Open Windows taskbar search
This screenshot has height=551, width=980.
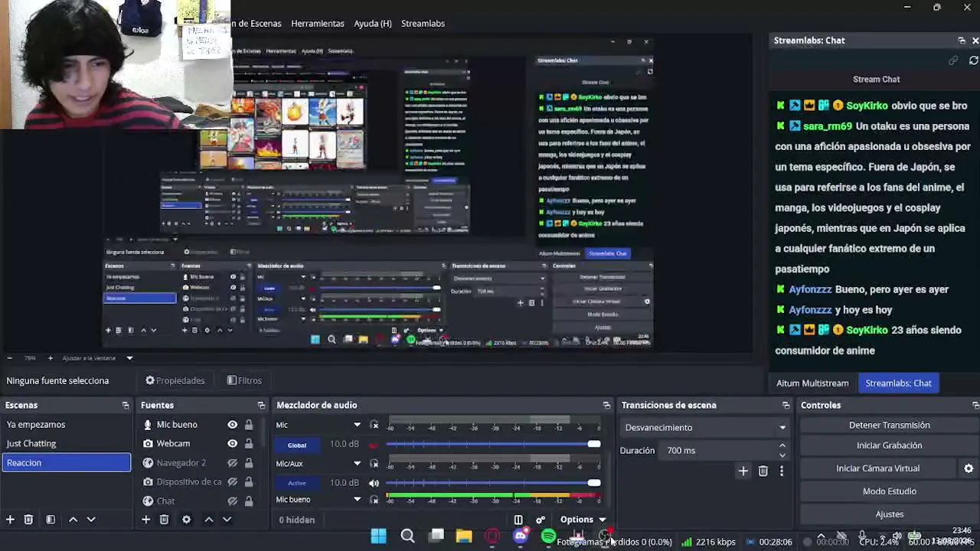[x=407, y=536]
